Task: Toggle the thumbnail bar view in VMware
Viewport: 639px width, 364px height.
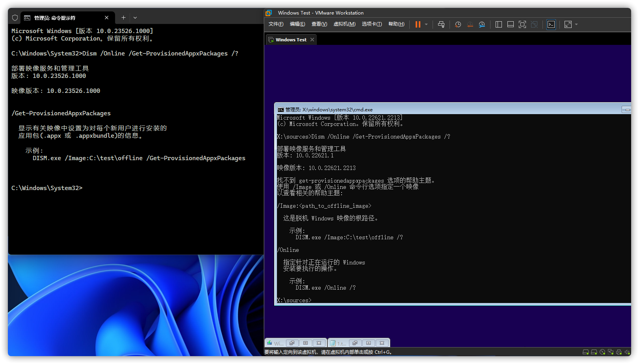Action: [510, 24]
